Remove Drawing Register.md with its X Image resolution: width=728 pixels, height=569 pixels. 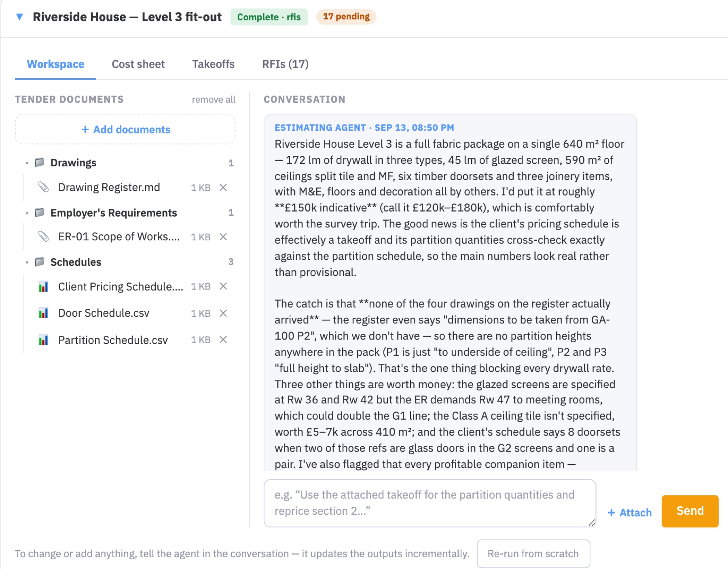(223, 187)
